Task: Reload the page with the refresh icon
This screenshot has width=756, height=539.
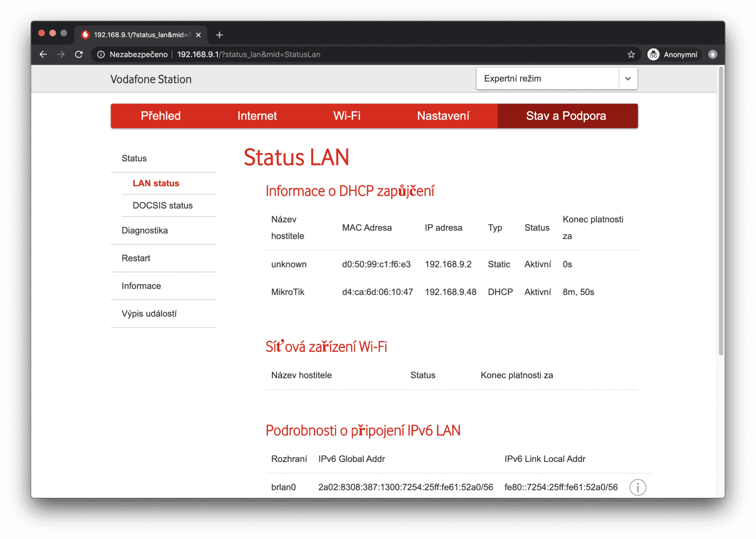Action: tap(79, 54)
